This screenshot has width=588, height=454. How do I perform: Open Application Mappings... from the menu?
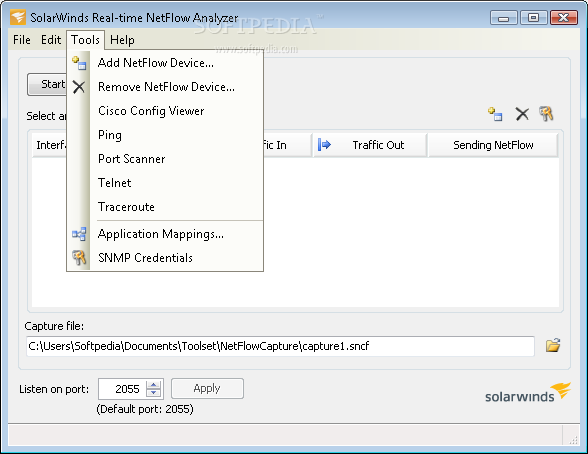(x=165, y=234)
